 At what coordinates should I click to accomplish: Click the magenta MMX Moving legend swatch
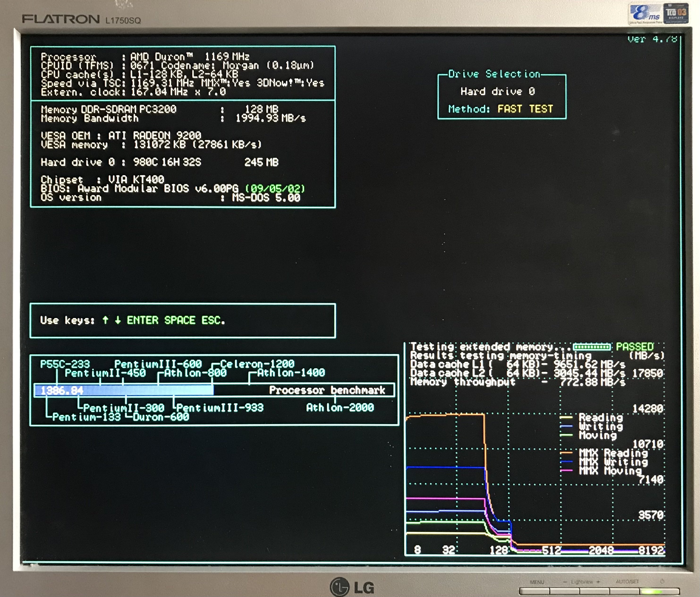tap(566, 470)
